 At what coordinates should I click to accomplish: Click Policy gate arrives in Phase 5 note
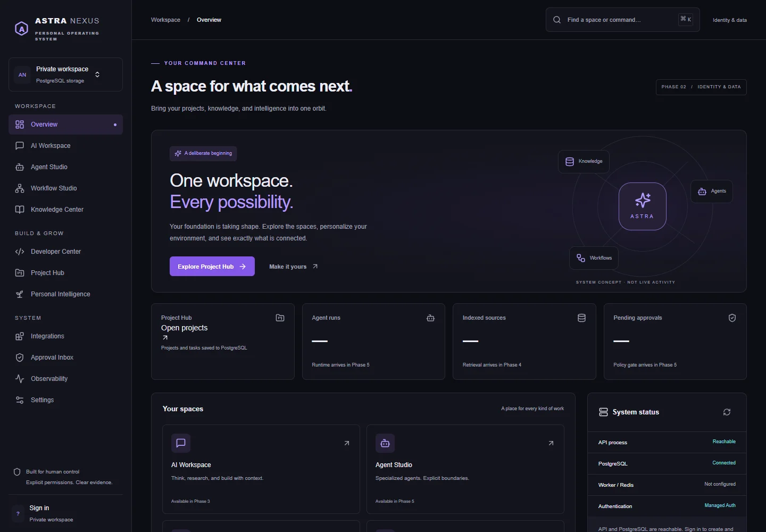[x=645, y=365]
